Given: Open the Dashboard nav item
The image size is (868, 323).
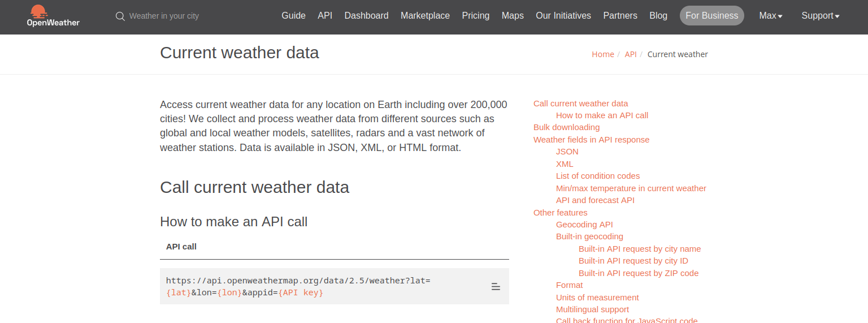Looking at the screenshot, I should click(x=366, y=16).
